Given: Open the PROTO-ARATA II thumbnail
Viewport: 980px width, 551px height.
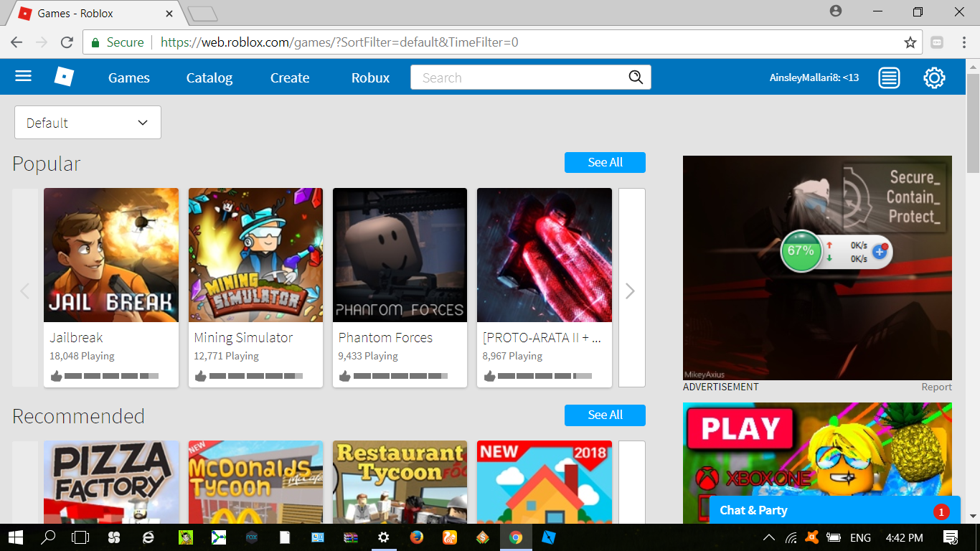Looking at the screenshot, I should pos(545,255).
